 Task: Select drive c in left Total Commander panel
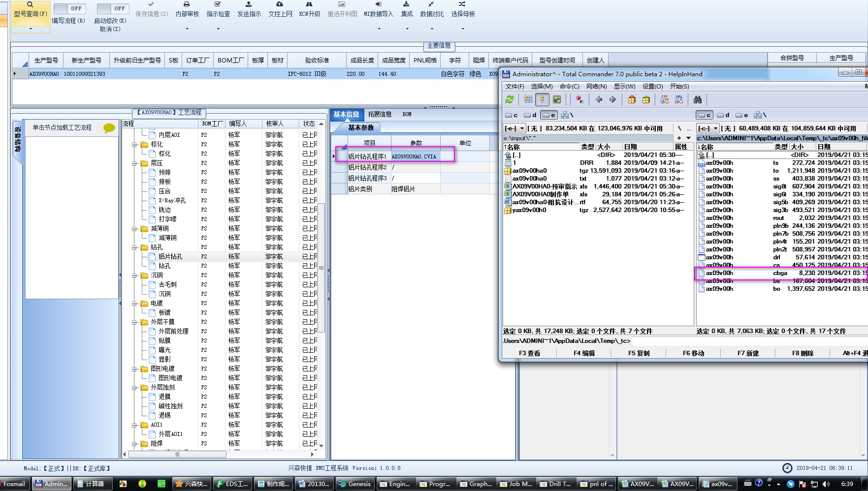(511, 115)
